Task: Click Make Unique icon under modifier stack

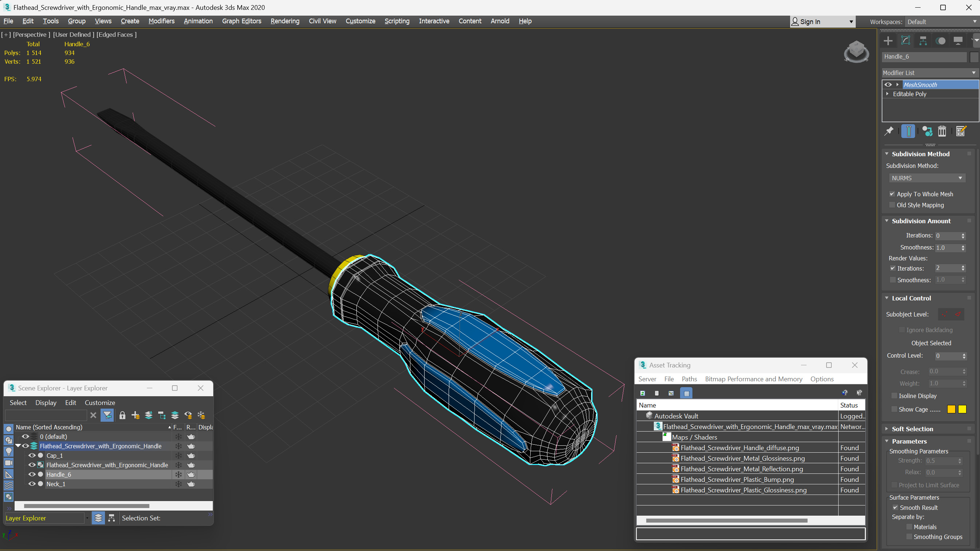Action: coord(927,131)
